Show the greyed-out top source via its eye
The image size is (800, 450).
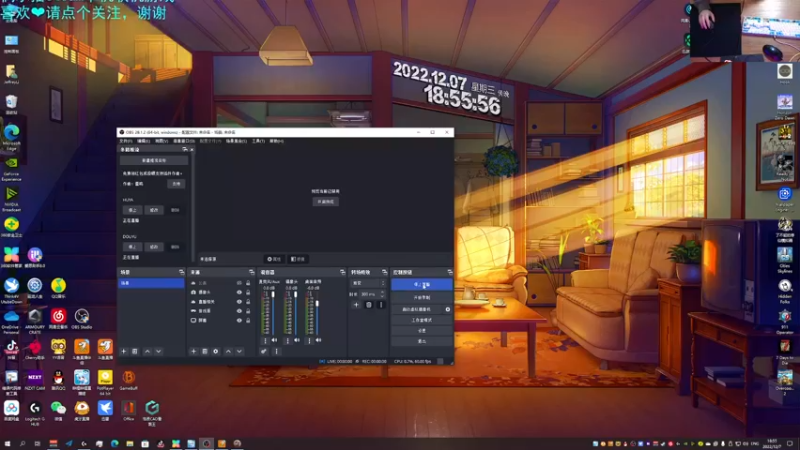pos(239,283)
